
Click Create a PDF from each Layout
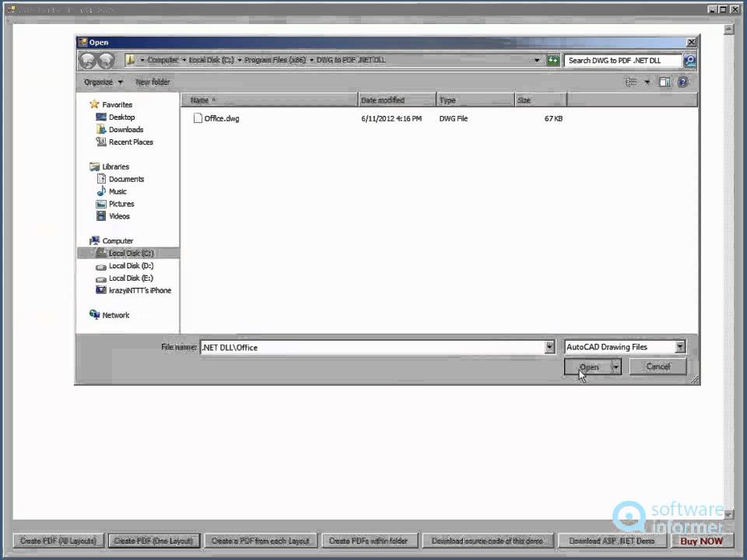click(261, 541)
